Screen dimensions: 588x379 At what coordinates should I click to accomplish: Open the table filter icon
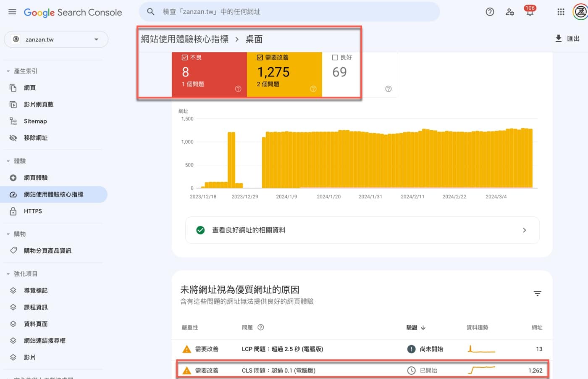pyautogui.click(x=538, y=293)
